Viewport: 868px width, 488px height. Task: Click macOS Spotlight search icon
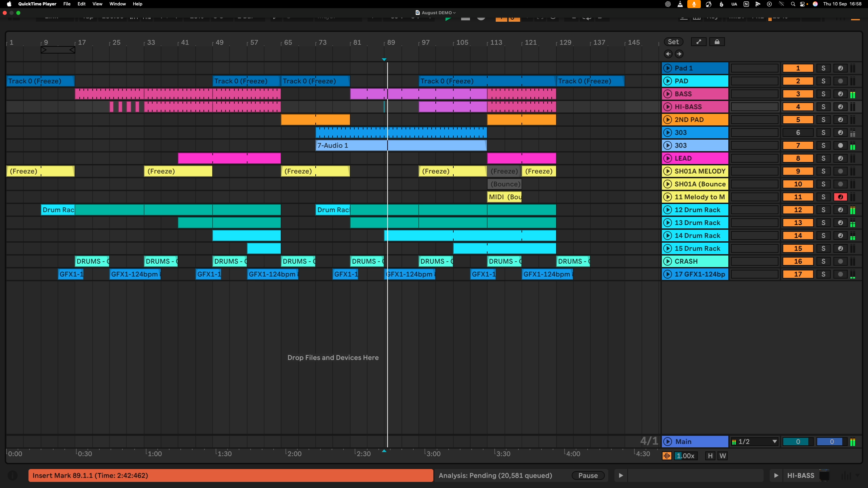(x=793, y=4)
